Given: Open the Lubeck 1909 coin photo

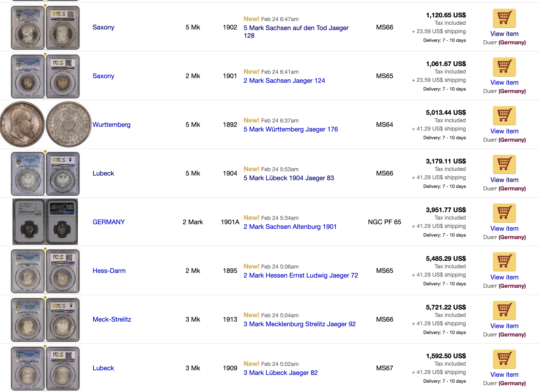Looking at the screenshot, I should 45,368.
